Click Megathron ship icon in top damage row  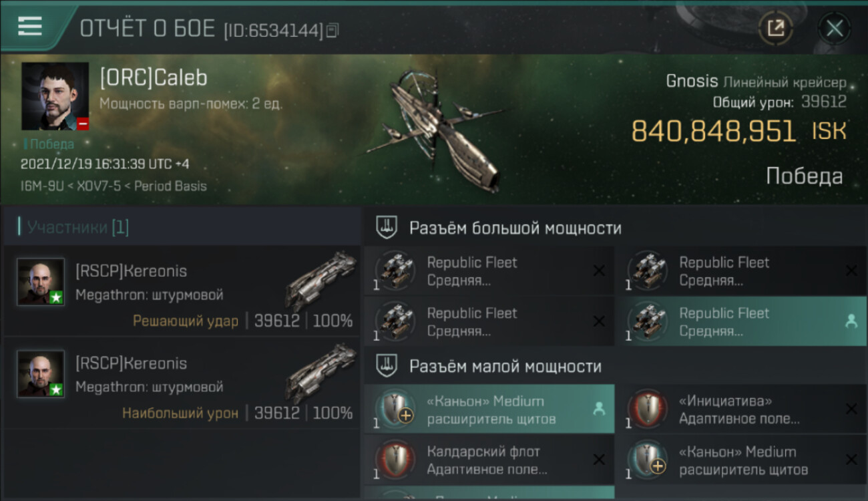(x=322, y=371)
